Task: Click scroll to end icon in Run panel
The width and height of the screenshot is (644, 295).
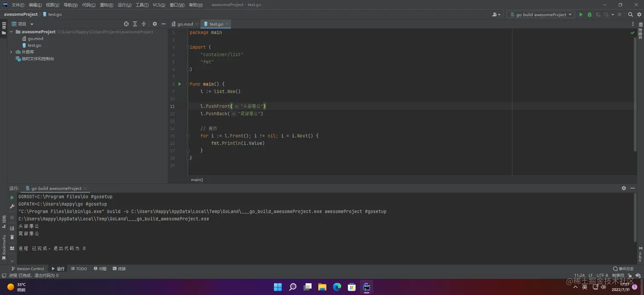Action: click(12, 228)
